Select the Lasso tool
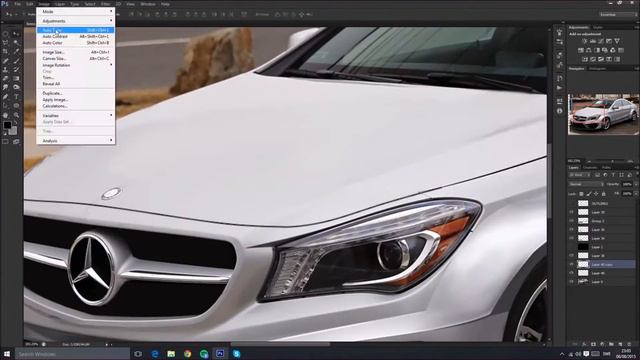Viewport: 640px width, 360px height. click(x=6, y=43)
